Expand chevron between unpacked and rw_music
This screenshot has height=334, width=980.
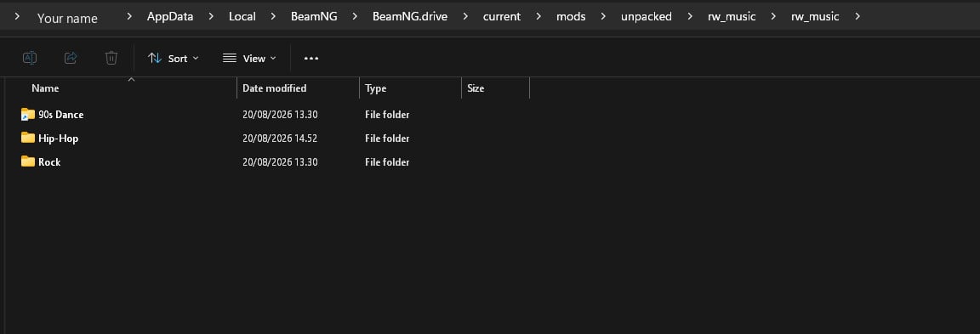point(690,17)
